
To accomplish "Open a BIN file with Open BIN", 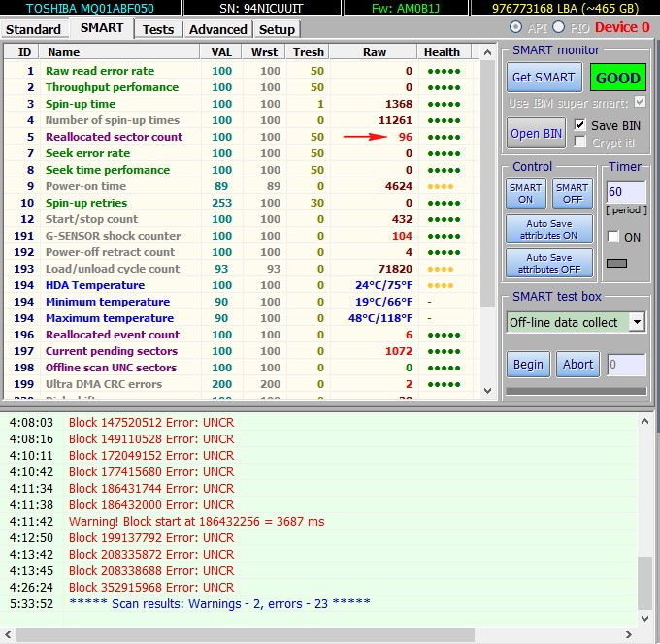I will point(536,133).
